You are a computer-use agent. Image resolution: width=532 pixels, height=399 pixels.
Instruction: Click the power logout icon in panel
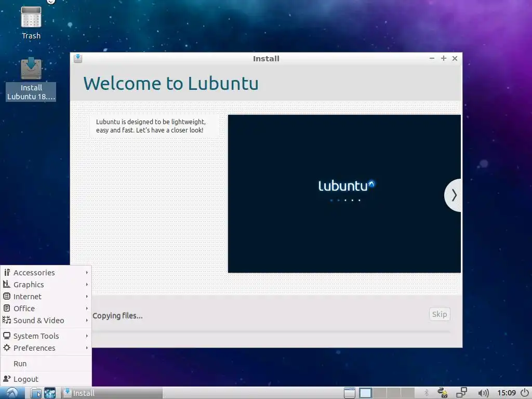(525, 393)
